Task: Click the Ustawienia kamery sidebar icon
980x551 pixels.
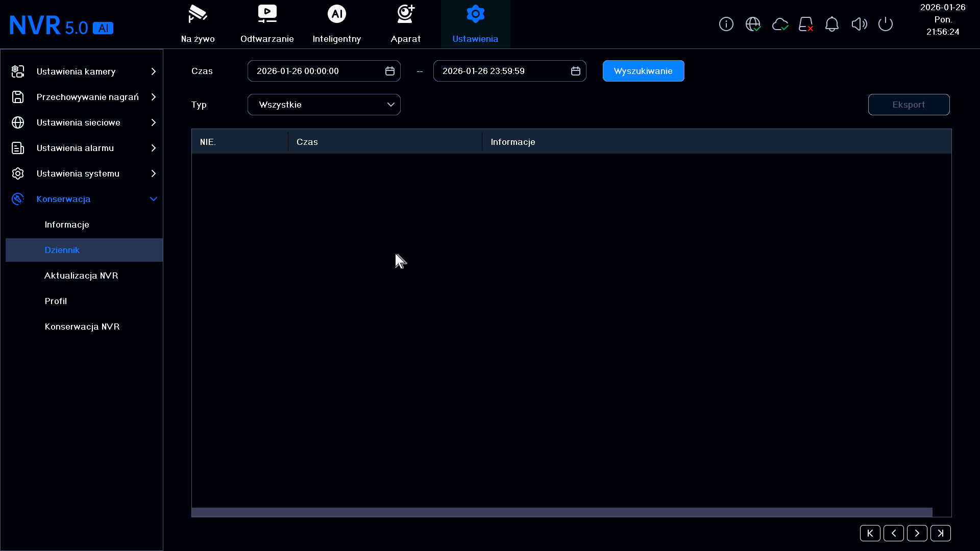Action: 18,71
